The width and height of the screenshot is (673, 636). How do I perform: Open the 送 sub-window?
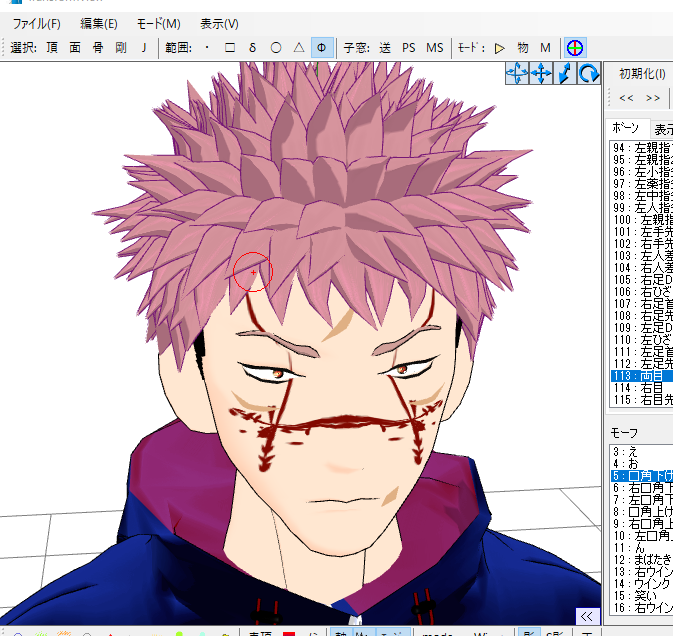[385, 48]
